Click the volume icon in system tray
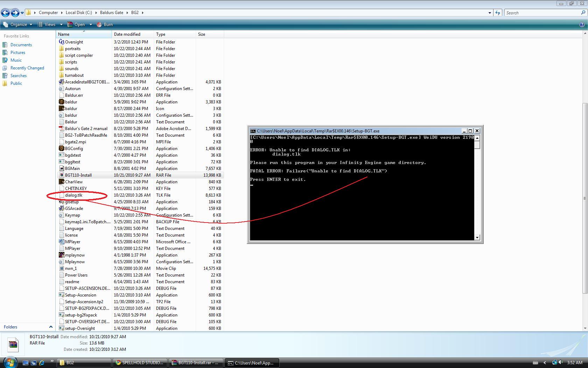 pos(561,362)
